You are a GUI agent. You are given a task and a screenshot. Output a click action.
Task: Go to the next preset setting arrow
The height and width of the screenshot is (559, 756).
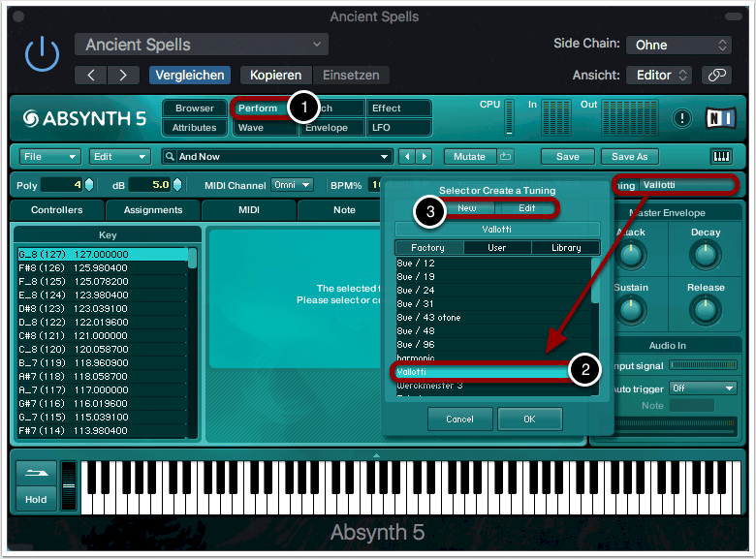click(122, 75)
